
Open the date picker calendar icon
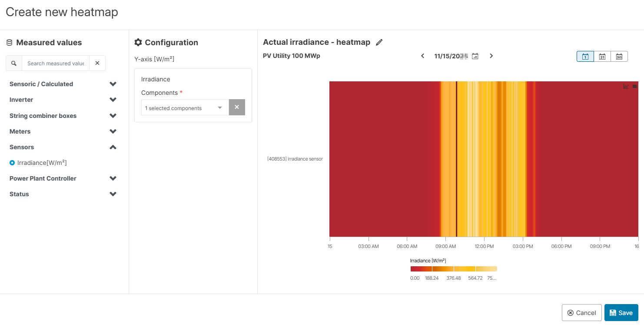click(x=475, y=56)
